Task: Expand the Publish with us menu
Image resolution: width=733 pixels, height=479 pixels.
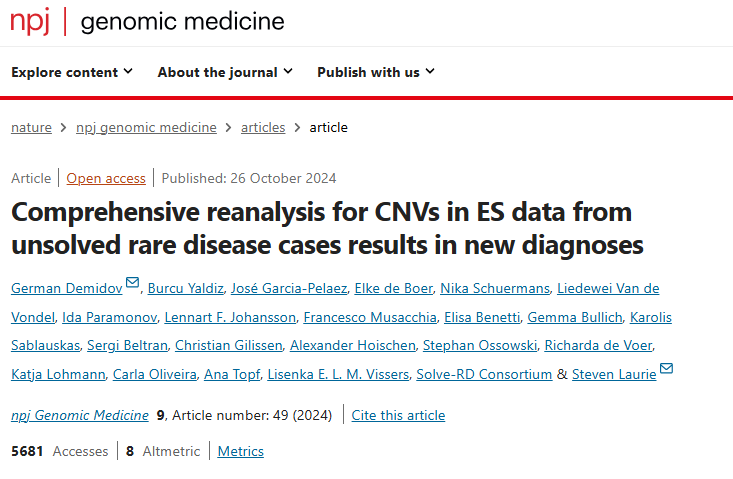Action: 376,72
